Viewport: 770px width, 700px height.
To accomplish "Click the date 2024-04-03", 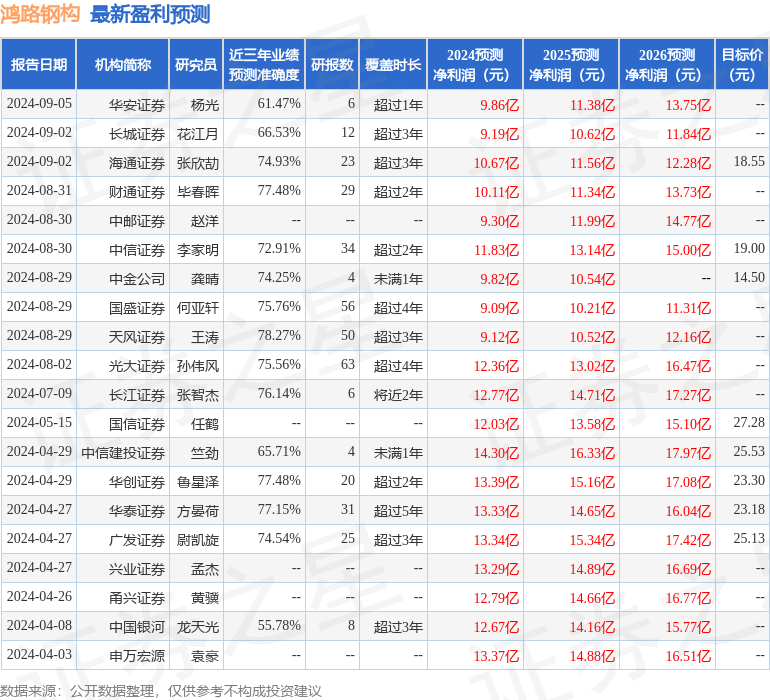I will tap(39, 654).
